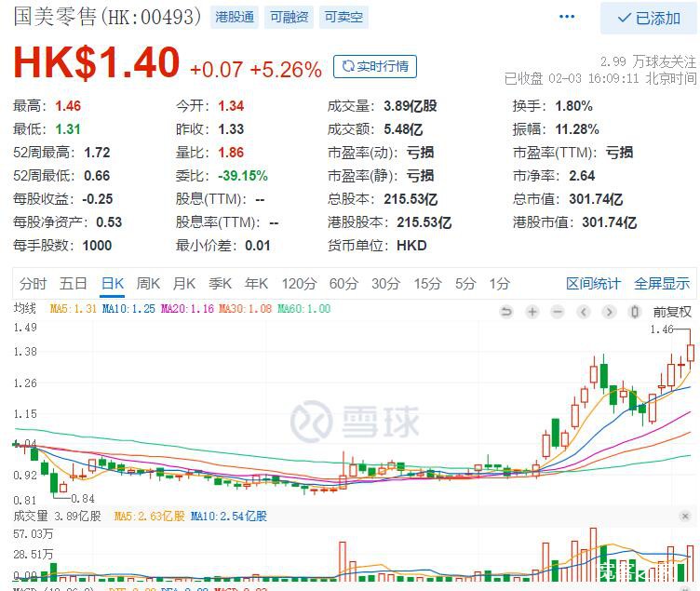This screenshot has width=700, height=591.
Task: Click the 总市值 value 301.74亿
Action: [x=596, y=198]
